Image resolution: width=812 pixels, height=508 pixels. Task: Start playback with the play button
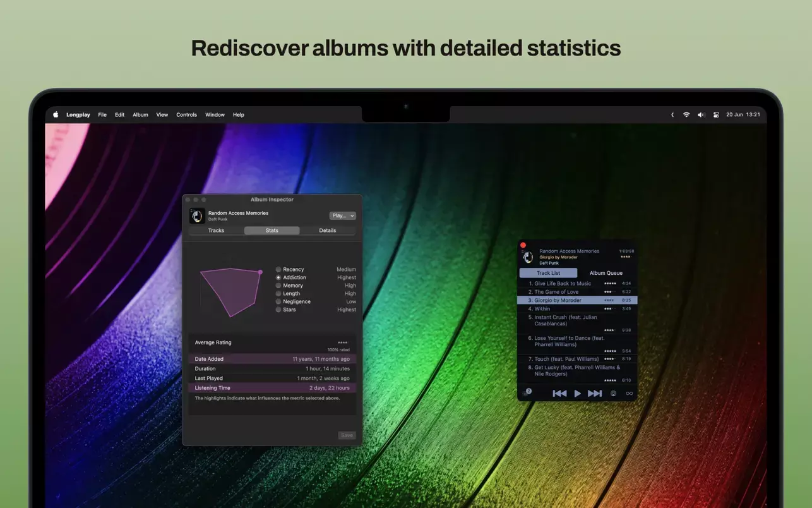point(577,393)
